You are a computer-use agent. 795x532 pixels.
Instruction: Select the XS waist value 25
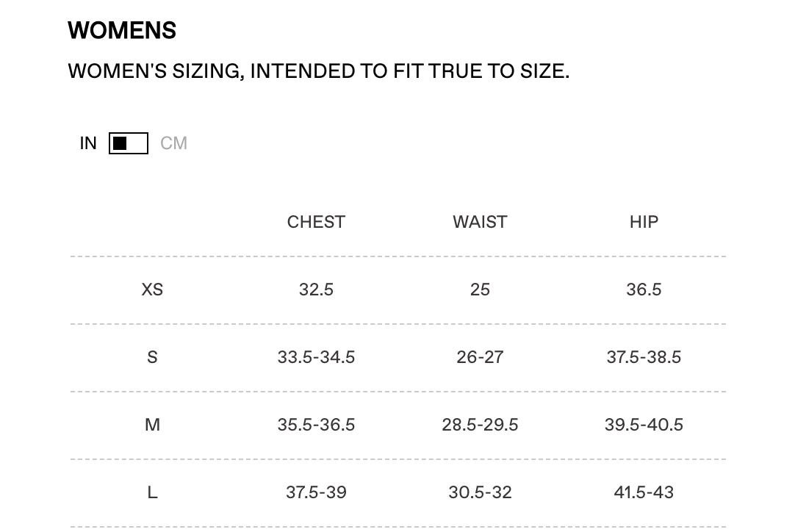click(480, 290)
